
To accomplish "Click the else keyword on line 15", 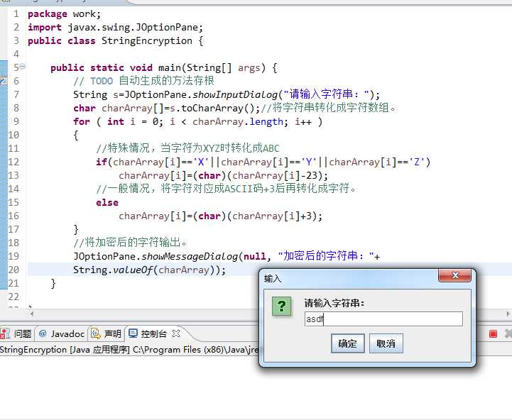I will pos(107,203).
